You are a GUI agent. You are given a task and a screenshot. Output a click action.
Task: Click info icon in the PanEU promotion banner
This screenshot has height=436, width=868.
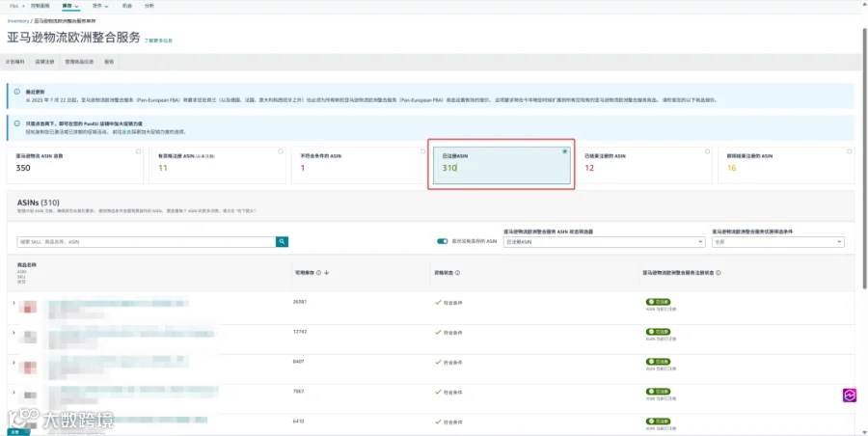point(17,123)
